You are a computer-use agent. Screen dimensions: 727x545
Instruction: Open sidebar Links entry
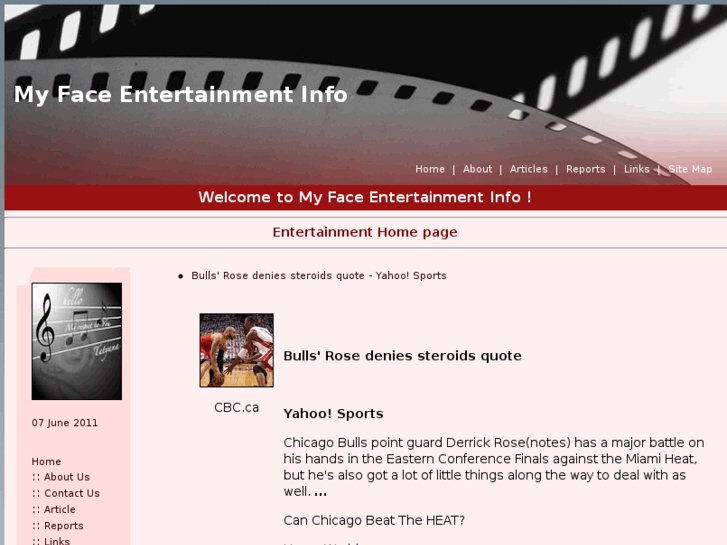pos(57,541)
